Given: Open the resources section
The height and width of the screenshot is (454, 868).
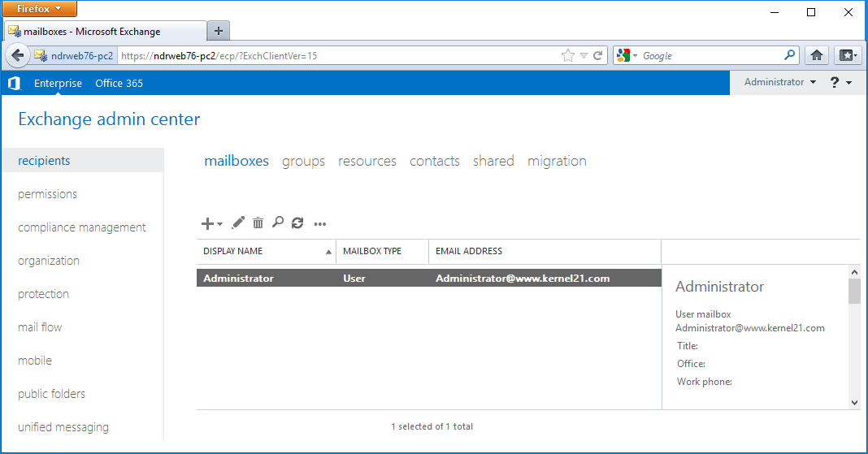Looking at the screenshot, I should click(x=367, y=161).
